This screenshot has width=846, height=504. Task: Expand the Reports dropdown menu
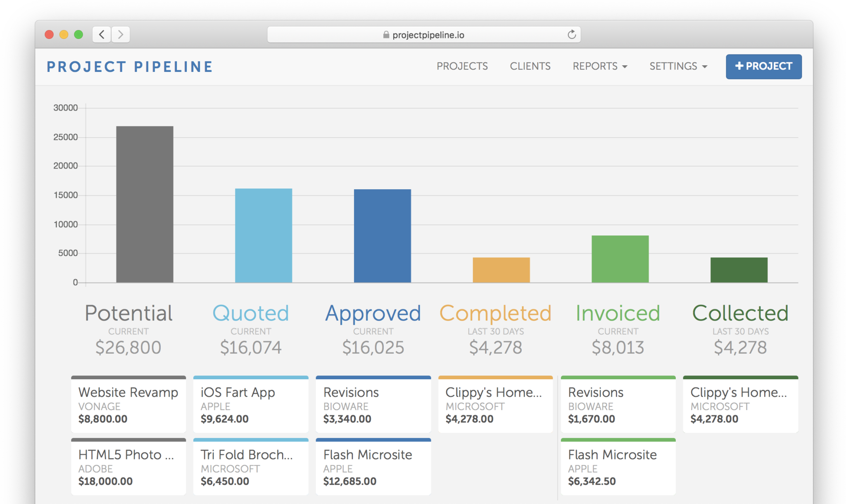(600, 66)
